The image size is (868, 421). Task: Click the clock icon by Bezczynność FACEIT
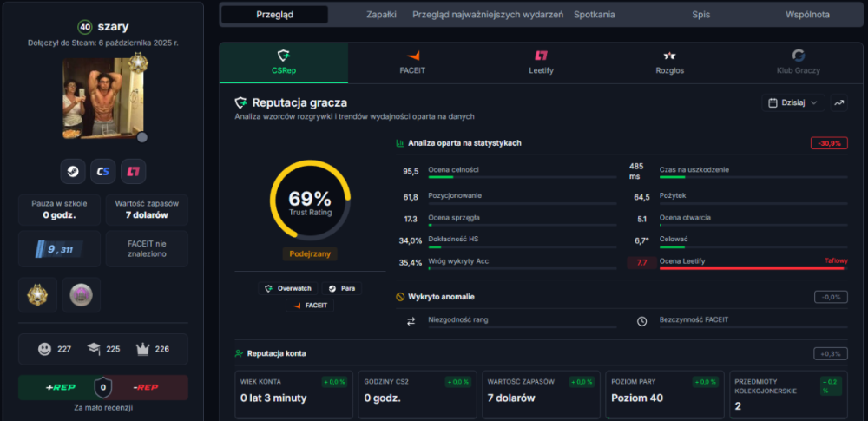point(641,321)
